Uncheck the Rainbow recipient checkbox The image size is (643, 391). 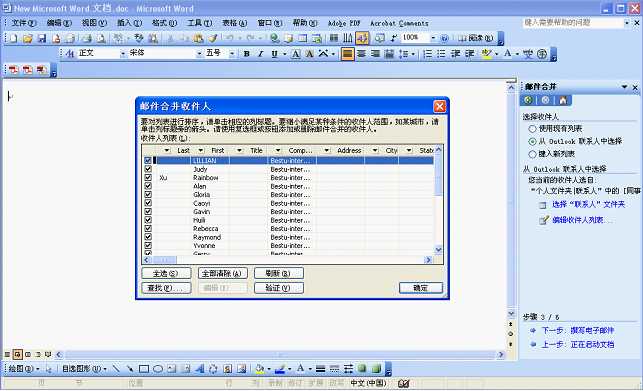(x=148, y=178)
